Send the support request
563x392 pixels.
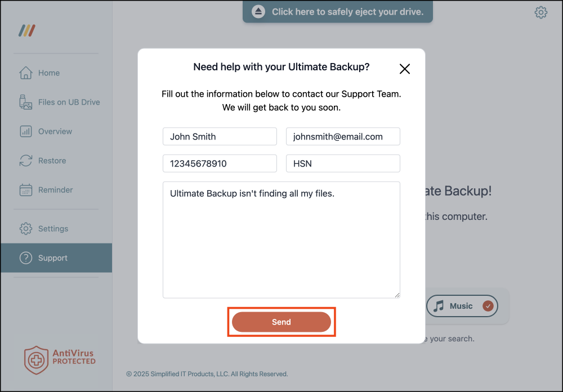(281, 322)
